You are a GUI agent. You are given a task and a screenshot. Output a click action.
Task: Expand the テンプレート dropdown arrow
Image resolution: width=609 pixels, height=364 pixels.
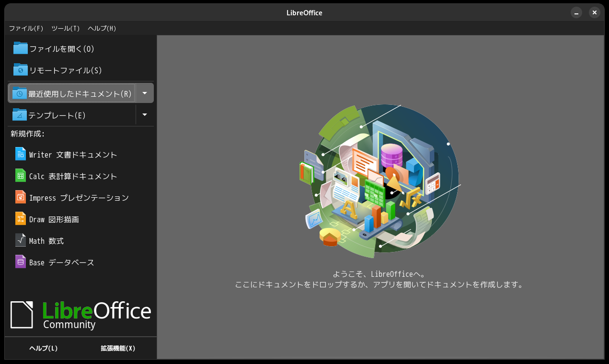pyautogui.click(x=145, y=115)
